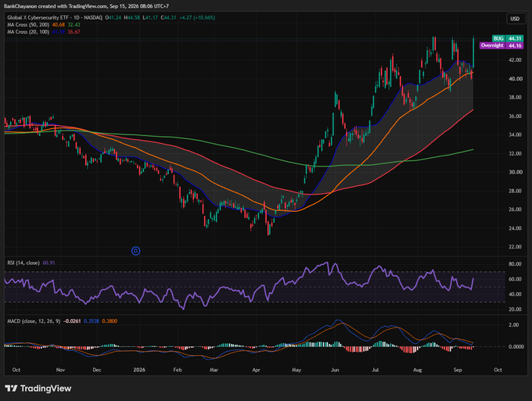Viewport: 532px width, 401px height.
Task: Click the blue 41.39 moving average value
Action: [x=59, y=32]
